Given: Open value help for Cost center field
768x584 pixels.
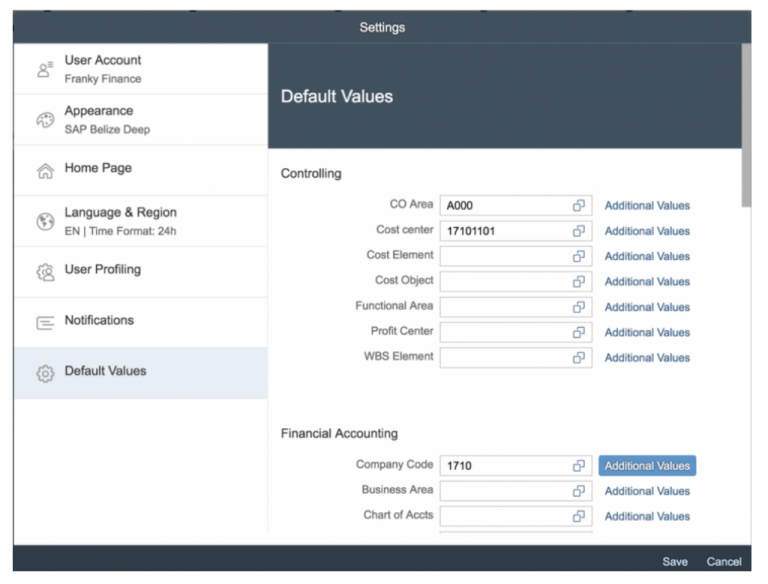Looking at the screenshot, I should pos(578,231).
